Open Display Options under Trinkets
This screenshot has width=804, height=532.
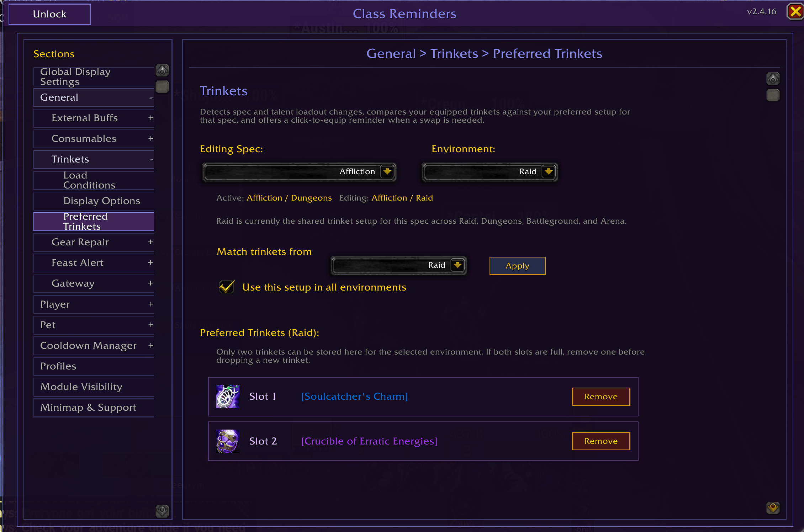94,201
